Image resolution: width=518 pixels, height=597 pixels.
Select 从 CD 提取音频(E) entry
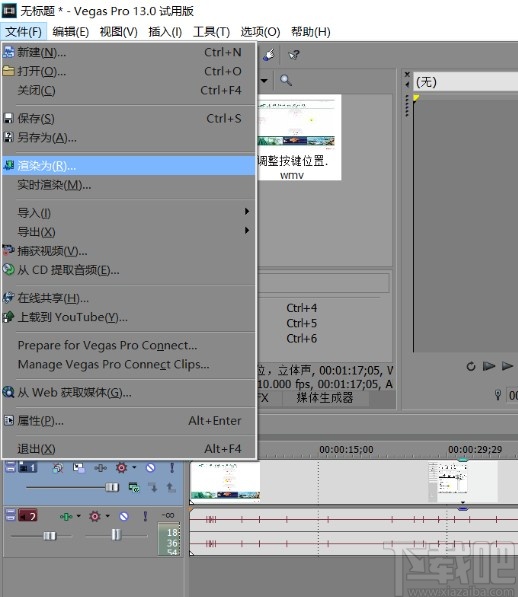[129, 270]
